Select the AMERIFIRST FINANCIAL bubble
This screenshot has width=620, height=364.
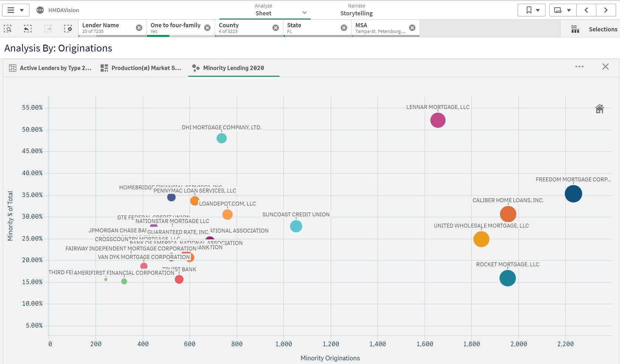click(x=124, y=281)
